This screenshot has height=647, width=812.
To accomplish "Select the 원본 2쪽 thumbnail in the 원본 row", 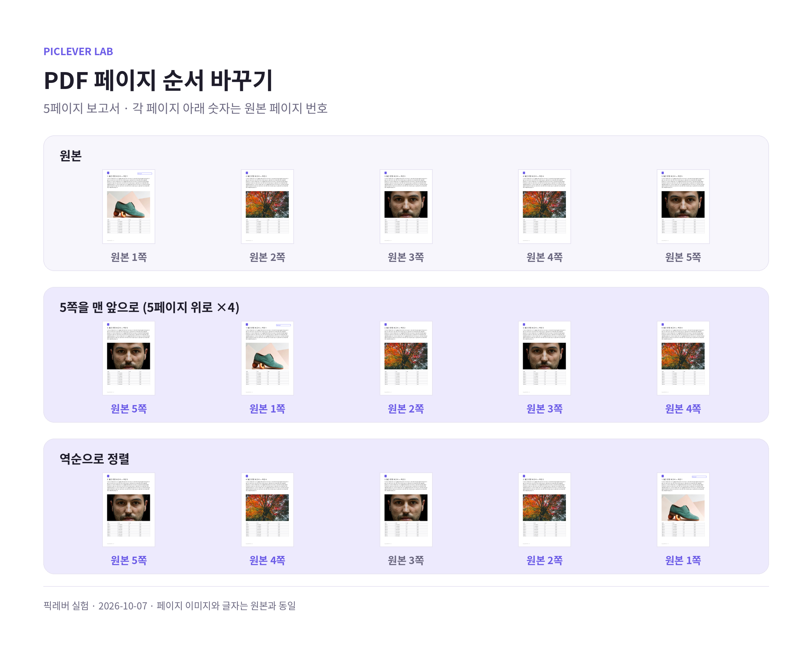I will tap(267, 206).
